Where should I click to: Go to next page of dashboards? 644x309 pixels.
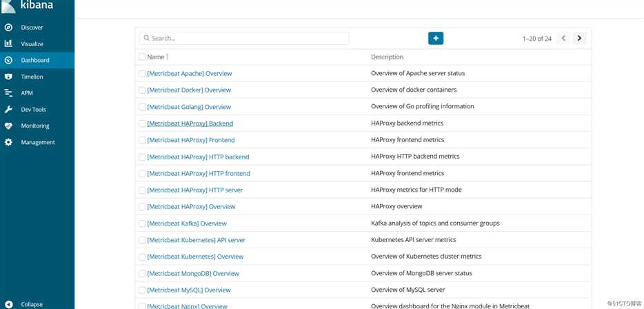[579, 38]
